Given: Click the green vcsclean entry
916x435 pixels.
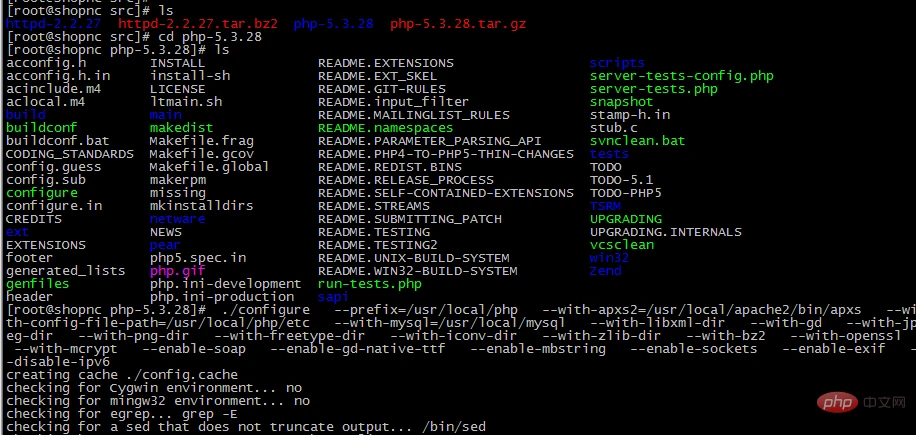Looking at the screenshot, I should pyautogui.click(x=621, y=245).
